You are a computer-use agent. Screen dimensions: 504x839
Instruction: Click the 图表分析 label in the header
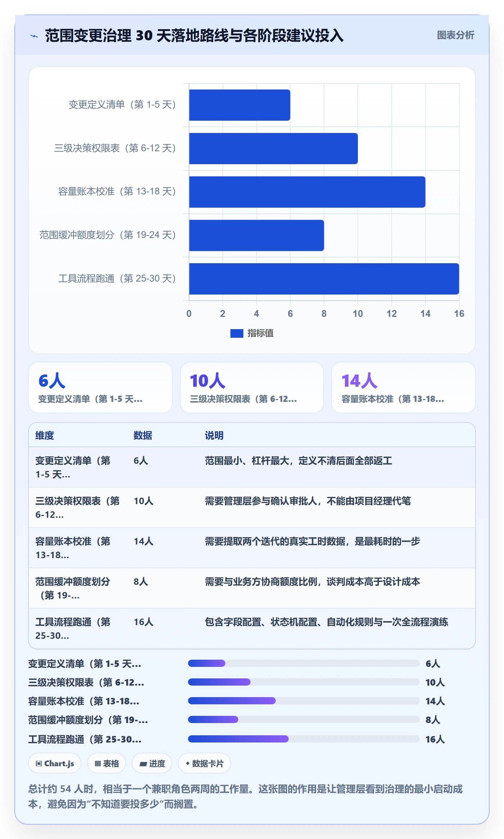455,35
